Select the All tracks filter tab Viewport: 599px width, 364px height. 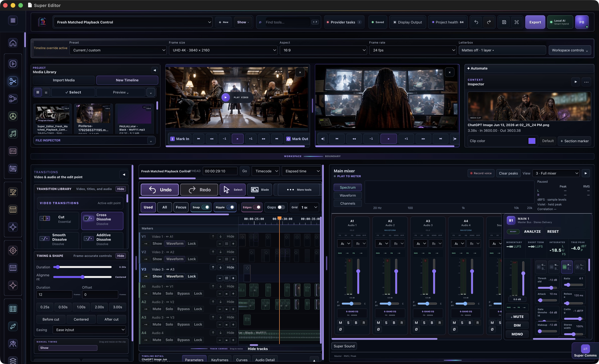tap(165, 207)
